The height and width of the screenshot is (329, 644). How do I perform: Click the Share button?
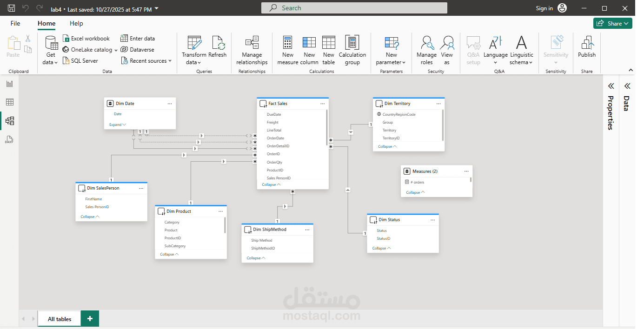(x=612, y=23)
